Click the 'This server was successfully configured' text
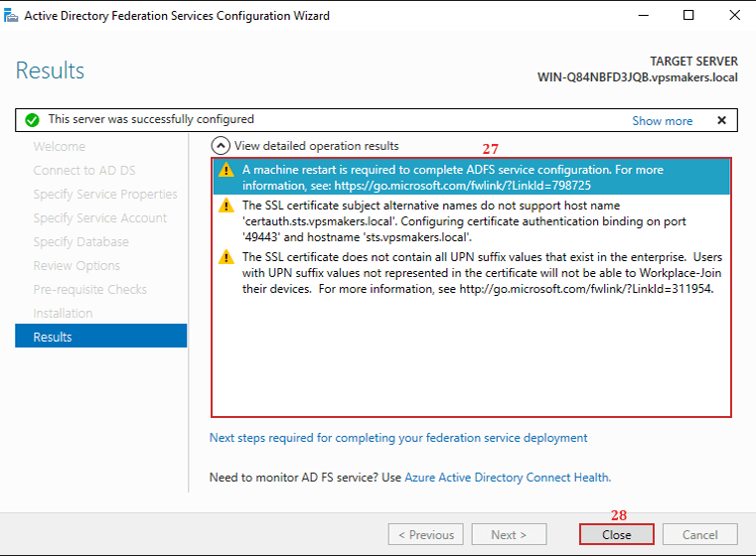Image resolution: width=756 pixels, height=556 pixels. (151, 119)
